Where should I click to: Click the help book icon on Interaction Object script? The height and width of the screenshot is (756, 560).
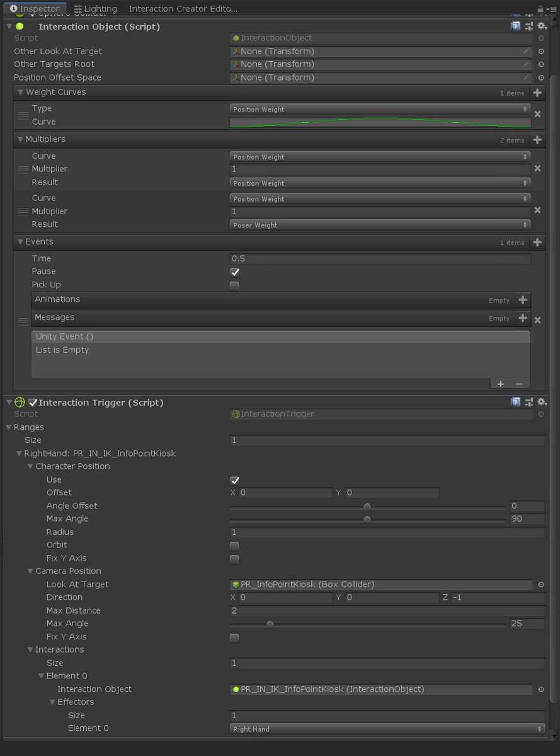pos(515,26)
